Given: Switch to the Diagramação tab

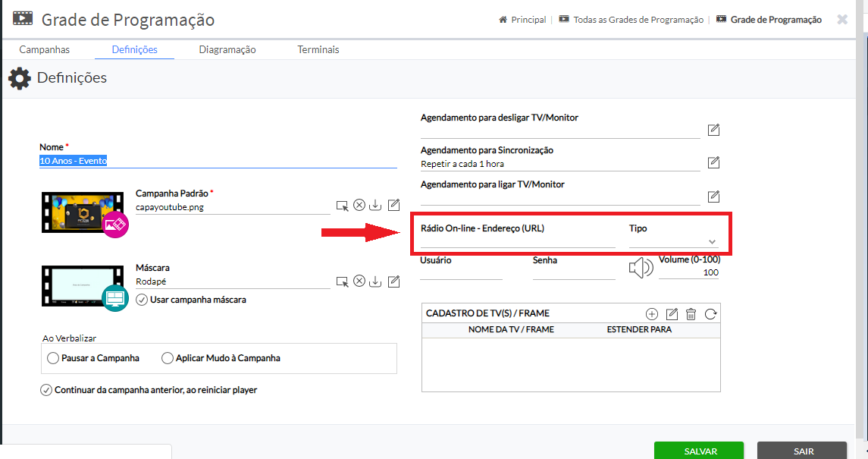Looking at the screenshot, I should click(x=227, y=49).
